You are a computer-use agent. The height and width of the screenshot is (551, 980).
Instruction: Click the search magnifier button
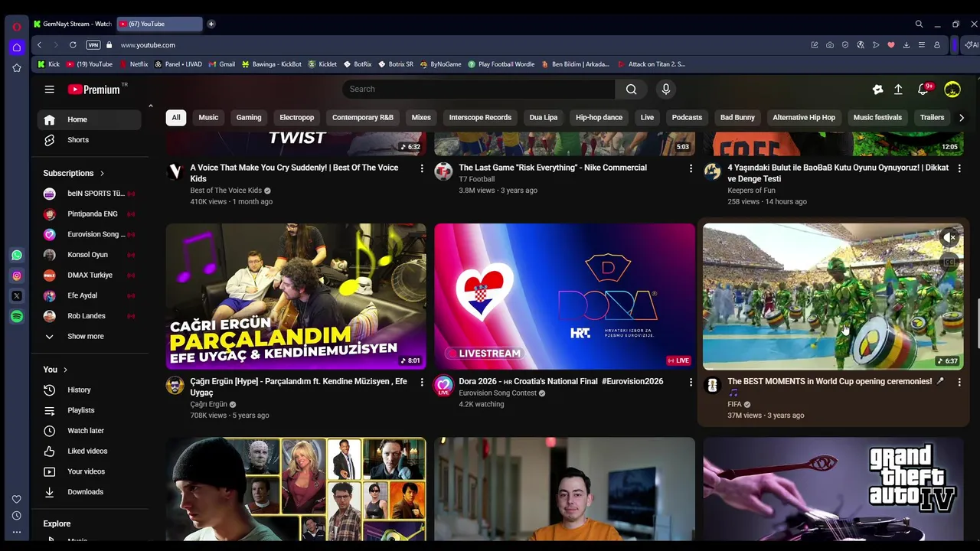point(631,89)
